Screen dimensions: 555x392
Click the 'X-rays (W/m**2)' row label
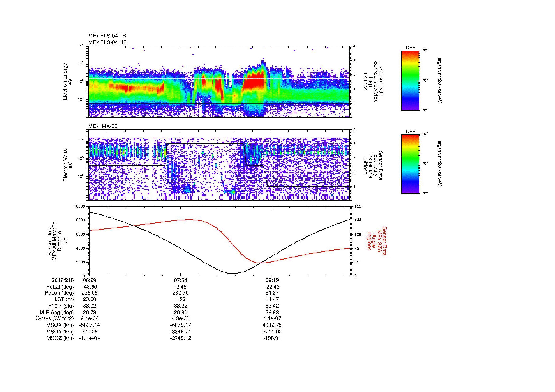[x=55, y=318]
